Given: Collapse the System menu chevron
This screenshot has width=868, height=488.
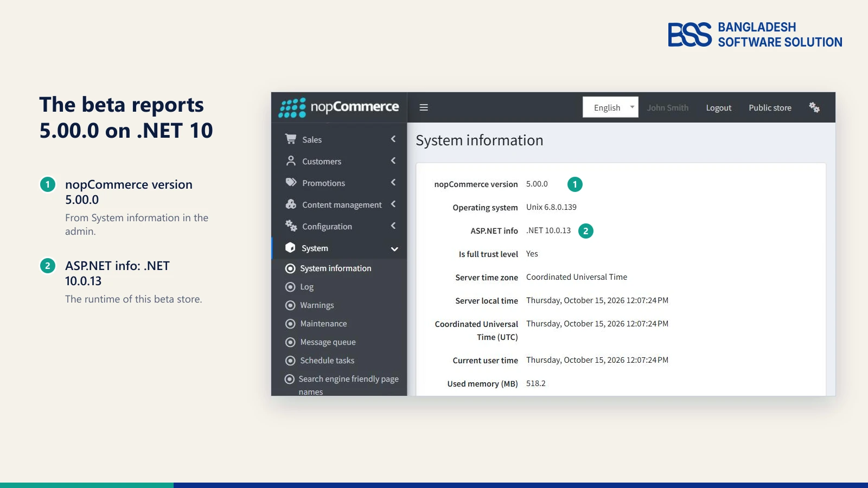Looking at the screenshot, I should [394, 249].
